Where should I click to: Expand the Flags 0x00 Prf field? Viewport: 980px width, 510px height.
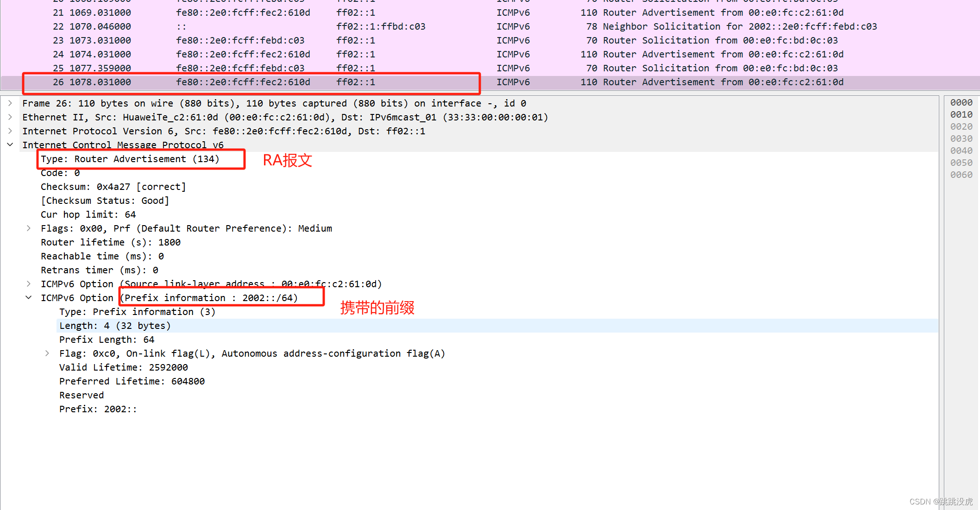[29, 228]
